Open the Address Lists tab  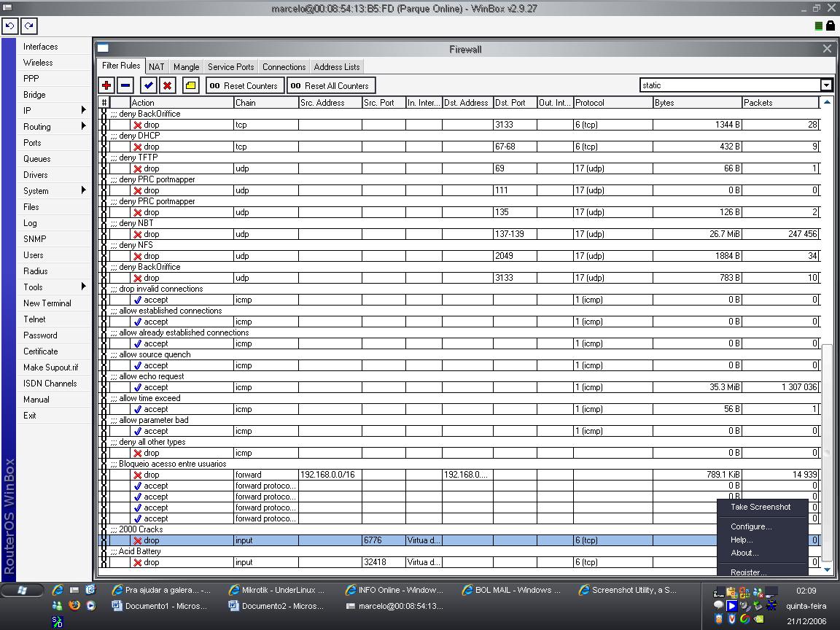[x=336, y=66]
